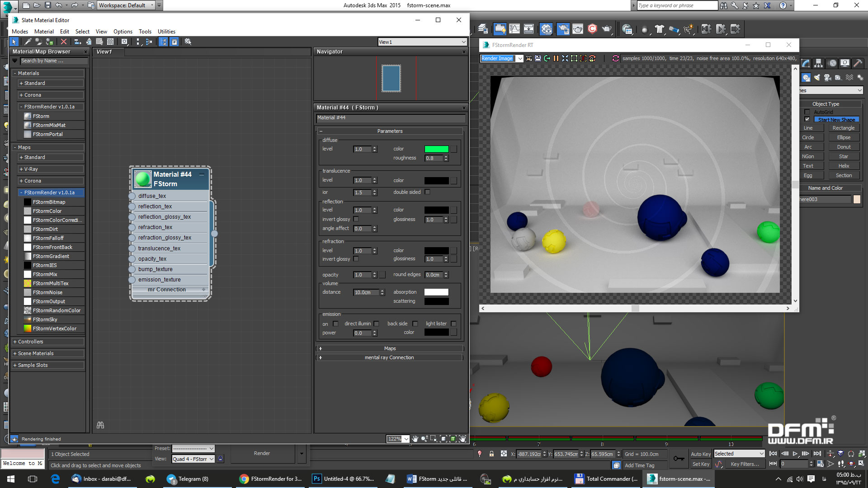Click the object name color swatch
This screenshot has width=868, height=488.
tap(857, 199)
